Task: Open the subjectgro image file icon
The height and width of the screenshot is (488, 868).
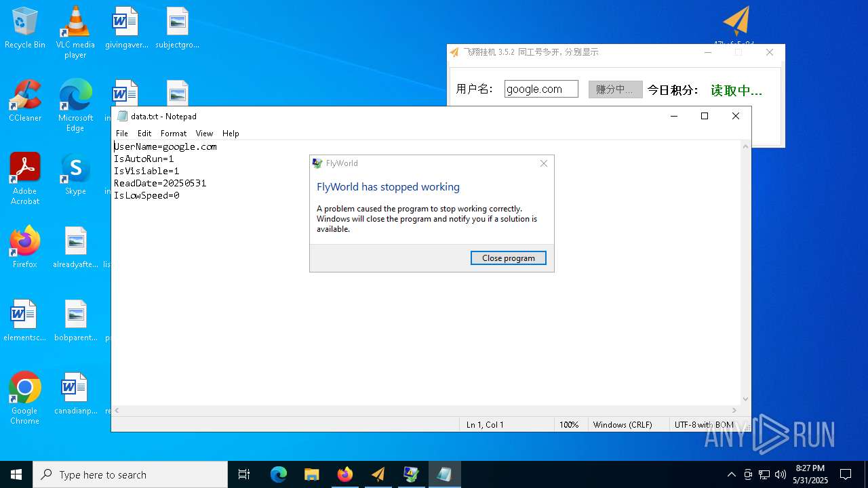Action: tap(177, 28)
